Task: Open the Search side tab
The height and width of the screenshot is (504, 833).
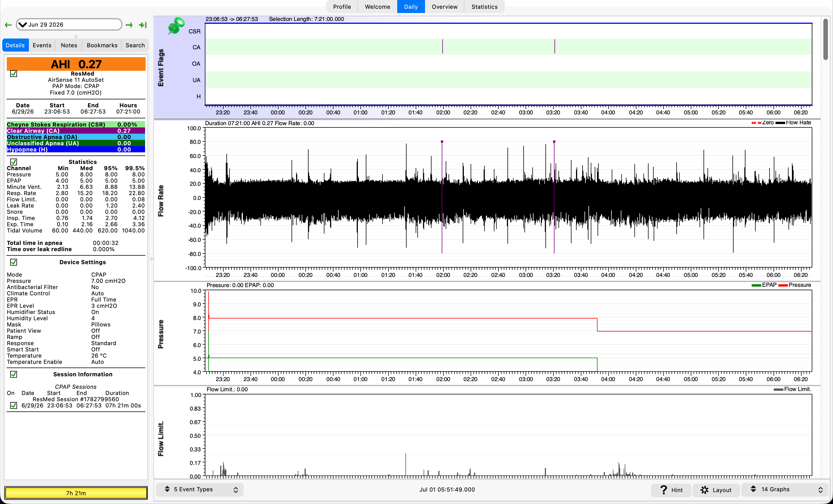Action: [x=135, y=45]
